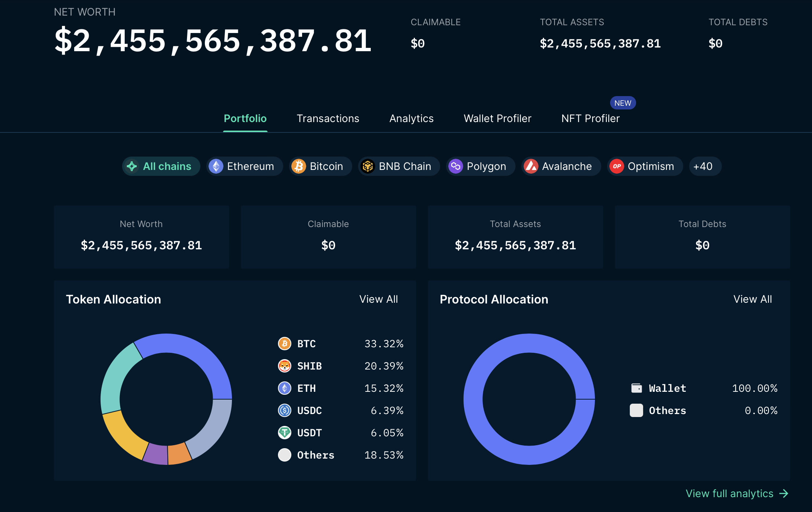Click the gray Others swatch in token legend
This screenshot has height=512, width=812.
[x=285, y=455]
